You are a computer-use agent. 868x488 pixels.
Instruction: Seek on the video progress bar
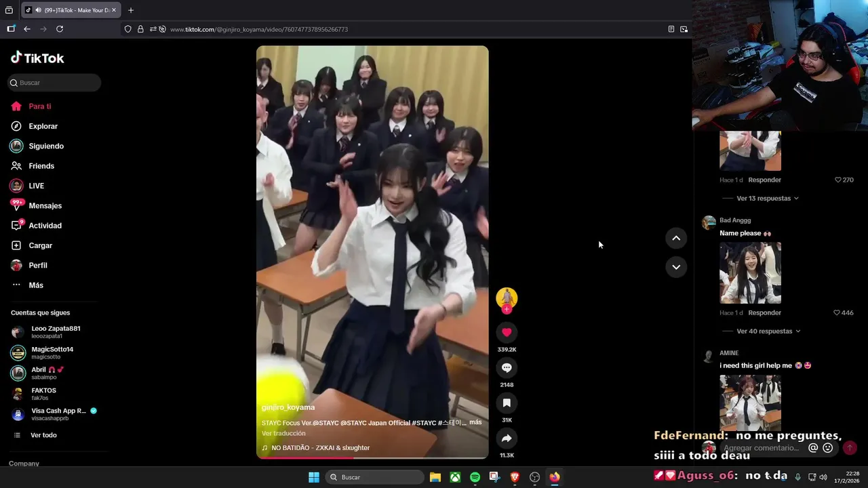(372, 457)
